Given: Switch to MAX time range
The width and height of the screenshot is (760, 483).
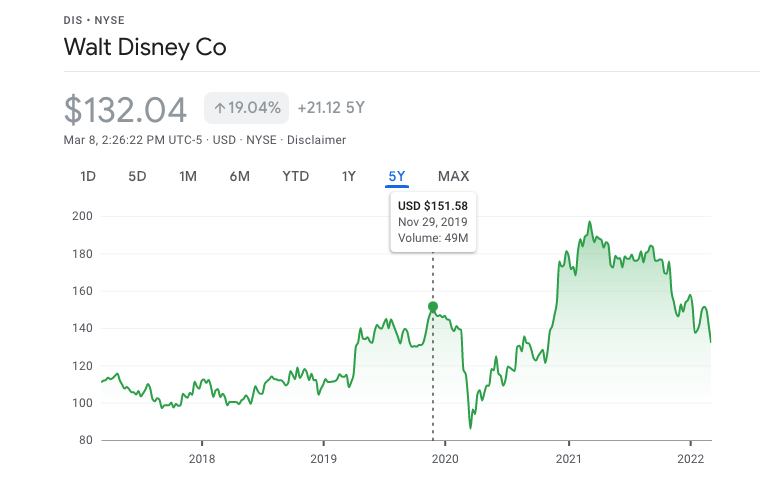Looking at the screenshot, I should (x=453, y=177).
